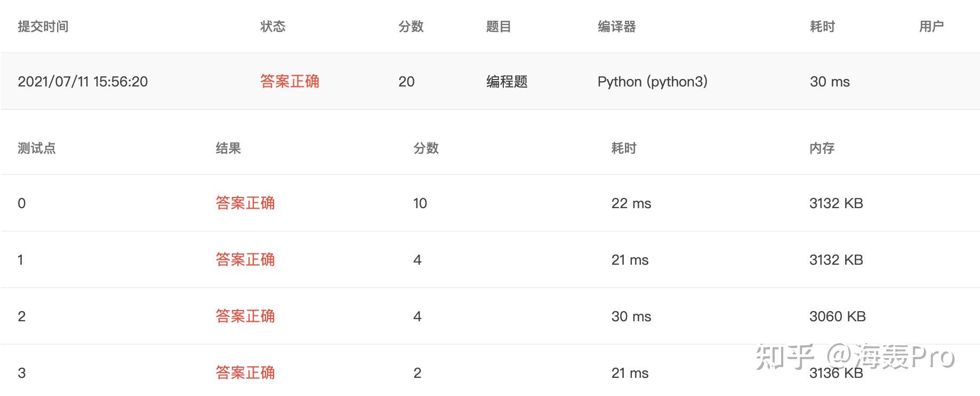This screenshot has height=396, width=980.
Task: Click the 题目 column header
Action: 499,27
